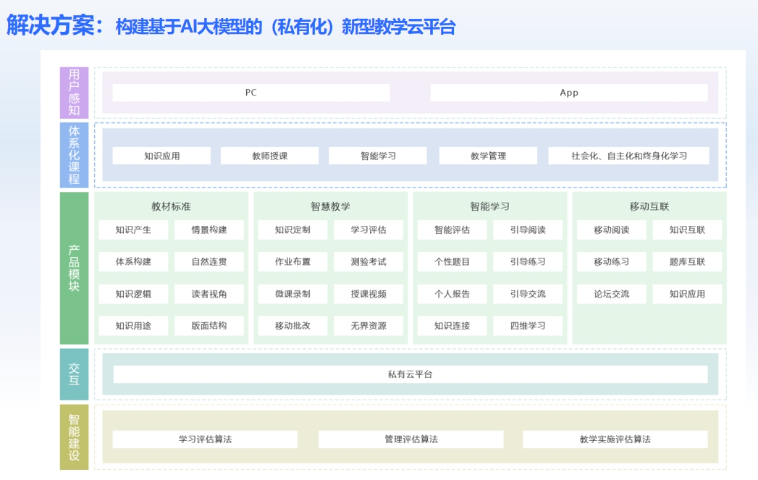Select the 微课录制 box
The height and width of the screenshot is (480, 758).
(x=292, y=294)
